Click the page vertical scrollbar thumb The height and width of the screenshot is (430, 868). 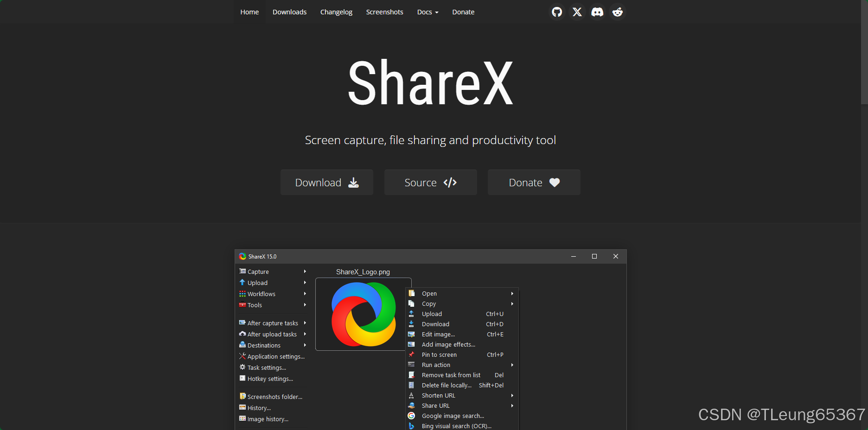pos(864,52)
